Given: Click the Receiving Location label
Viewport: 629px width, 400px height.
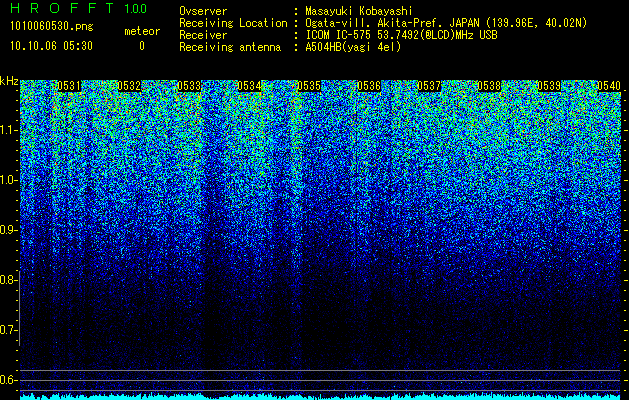Looking at the screenshot, I should (x=233, y=24).
